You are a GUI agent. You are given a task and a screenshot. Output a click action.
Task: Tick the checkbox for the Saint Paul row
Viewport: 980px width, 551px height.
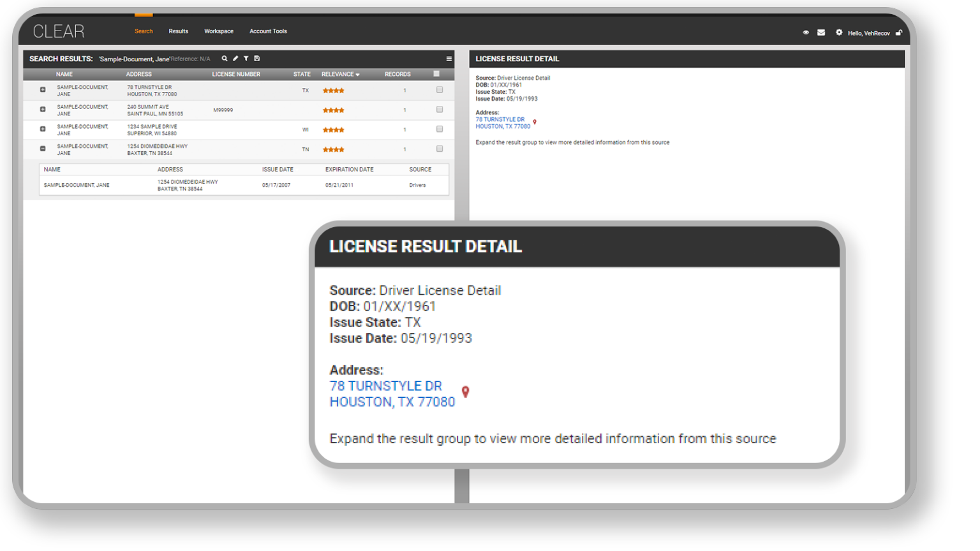440,110
